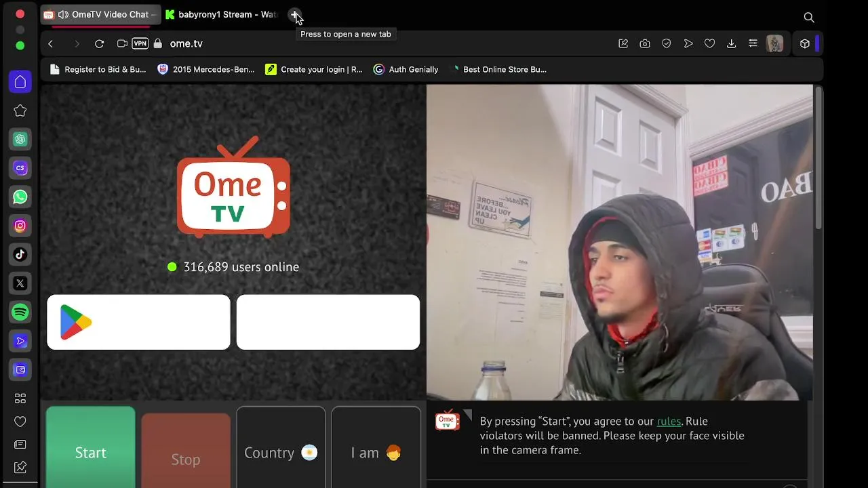The height and width of the screenshot is (488, 868).
Task: Open the Country selector
Action: point(281,447)
